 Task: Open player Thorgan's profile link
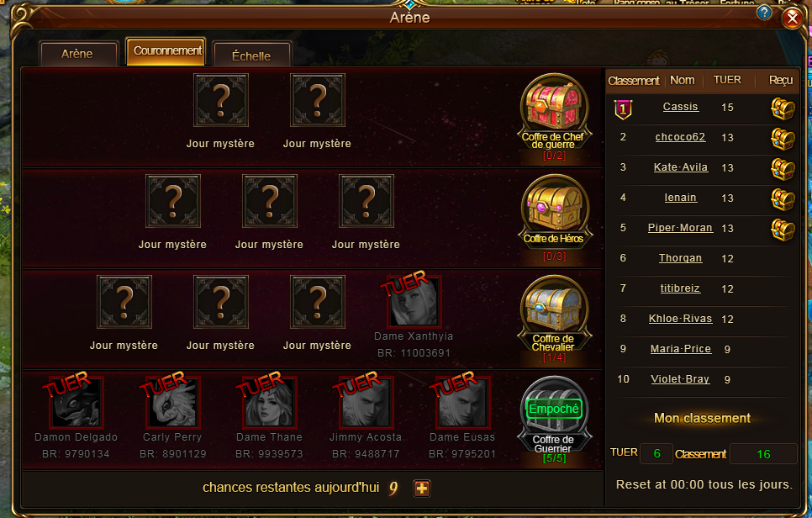click(x=680, y=258)
